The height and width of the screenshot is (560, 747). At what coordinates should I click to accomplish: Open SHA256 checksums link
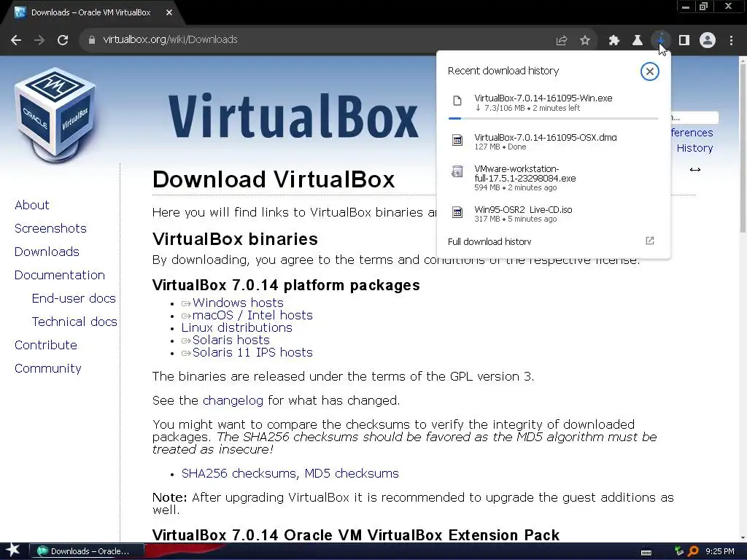(240, 473)
